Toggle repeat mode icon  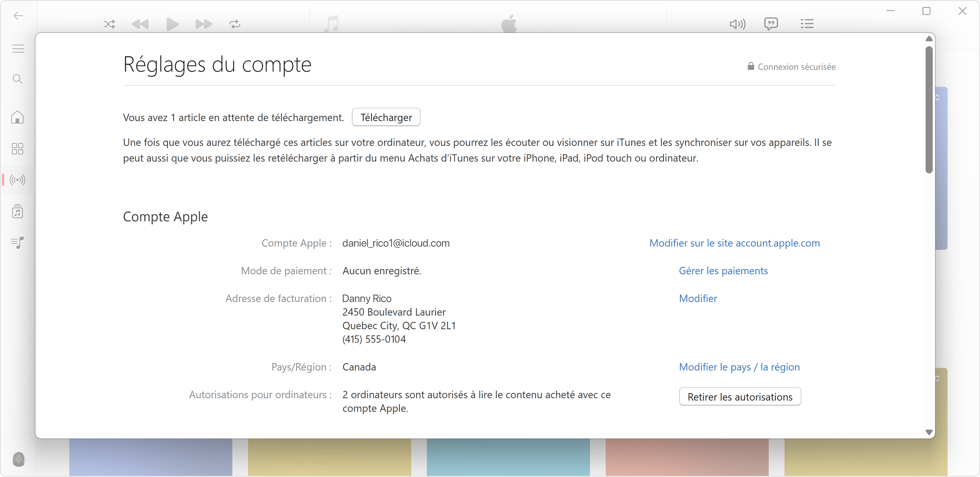click(x=235, y=24)
